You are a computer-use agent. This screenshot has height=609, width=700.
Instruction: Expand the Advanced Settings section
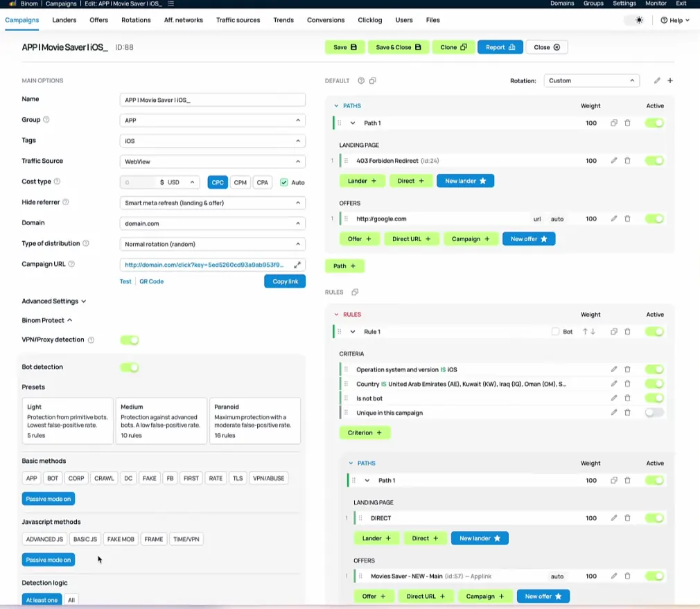coord(54,301)
